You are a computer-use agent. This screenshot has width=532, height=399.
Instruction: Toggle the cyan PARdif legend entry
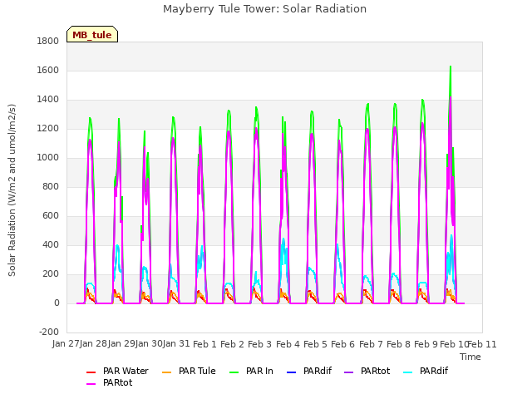point(426,372)
